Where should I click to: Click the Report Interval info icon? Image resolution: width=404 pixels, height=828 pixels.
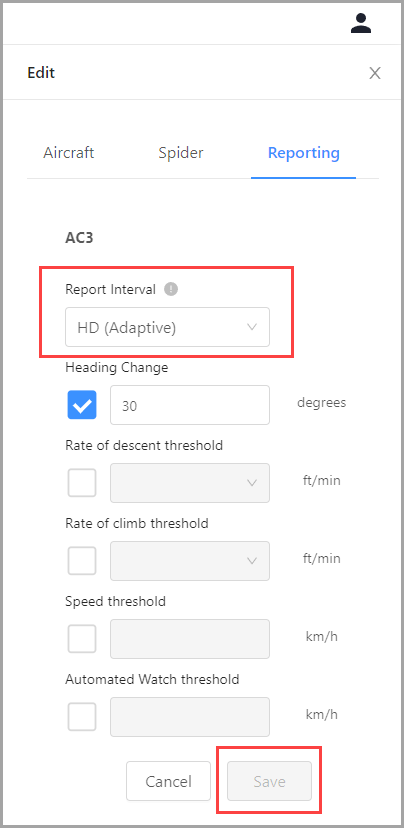pos(171,289)
